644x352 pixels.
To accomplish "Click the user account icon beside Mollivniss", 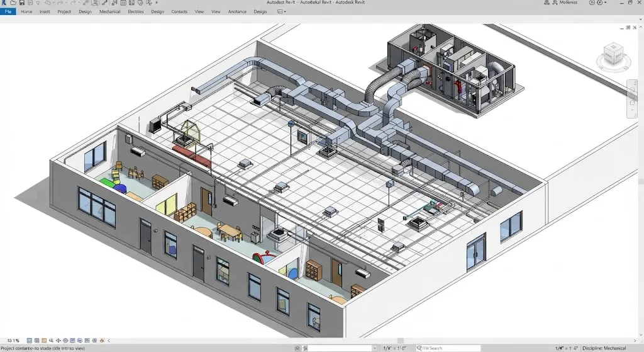I will (555, 3).
